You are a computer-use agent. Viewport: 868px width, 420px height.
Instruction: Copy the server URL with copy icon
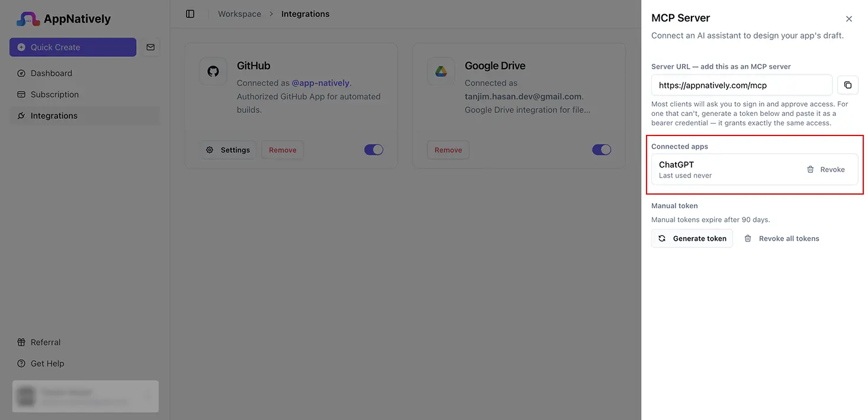click(x=848, y=85)
